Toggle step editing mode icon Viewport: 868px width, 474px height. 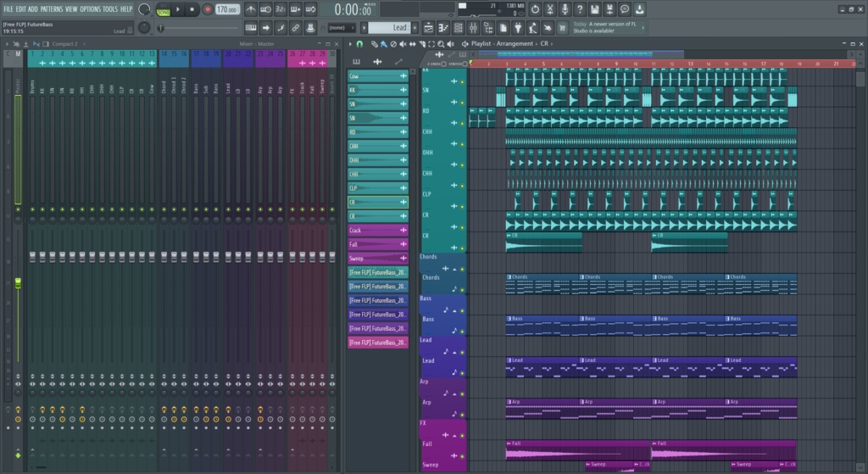[281, 28]
